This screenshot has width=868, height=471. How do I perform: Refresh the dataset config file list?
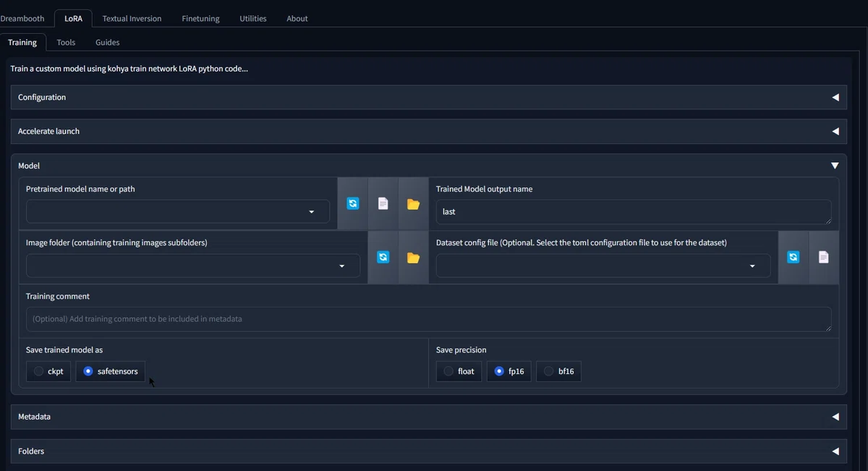(x=793, y=258)
